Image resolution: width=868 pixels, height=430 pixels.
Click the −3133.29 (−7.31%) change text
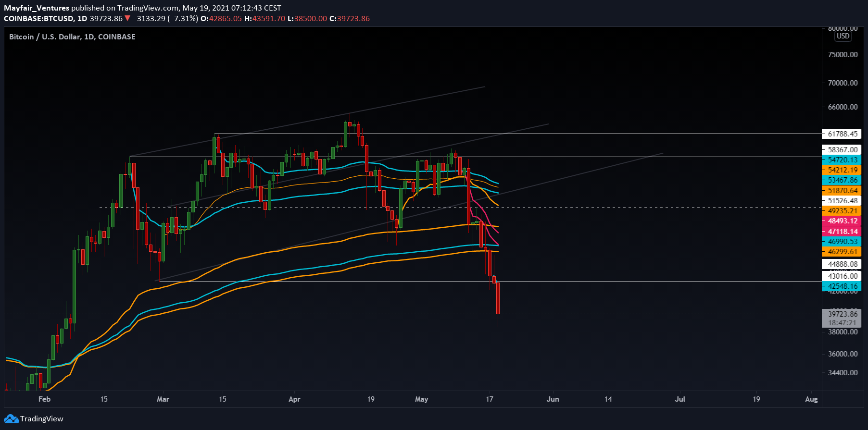(165, 19)
